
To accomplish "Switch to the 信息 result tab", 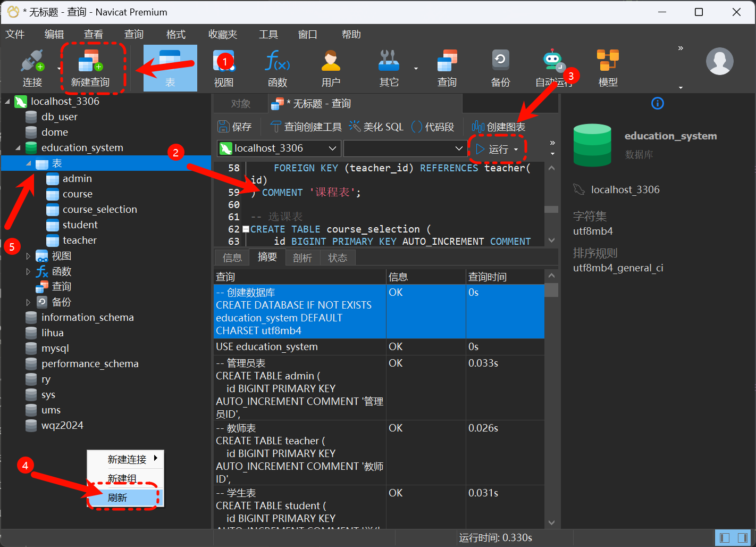I will point(232,258).
